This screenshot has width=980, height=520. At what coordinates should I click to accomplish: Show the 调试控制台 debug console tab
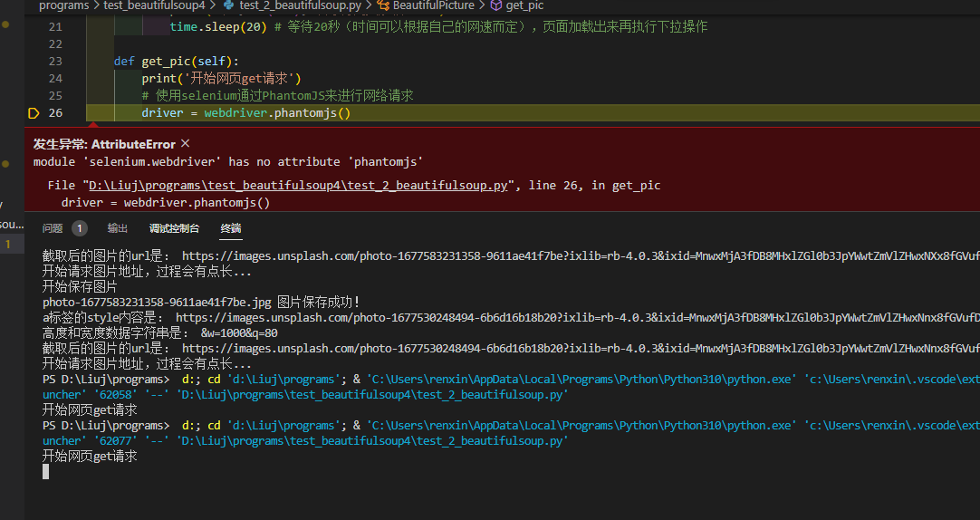tap(174, 228)
